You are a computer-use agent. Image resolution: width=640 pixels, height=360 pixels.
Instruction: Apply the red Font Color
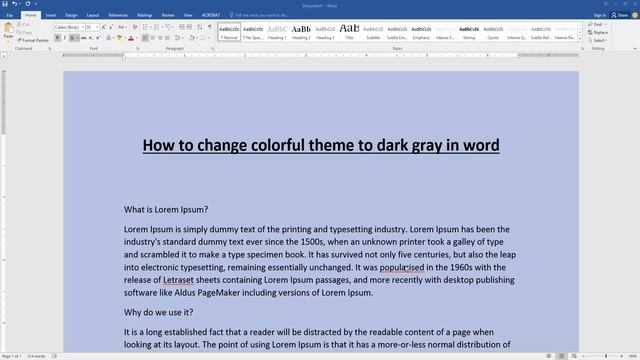(131, 38)
